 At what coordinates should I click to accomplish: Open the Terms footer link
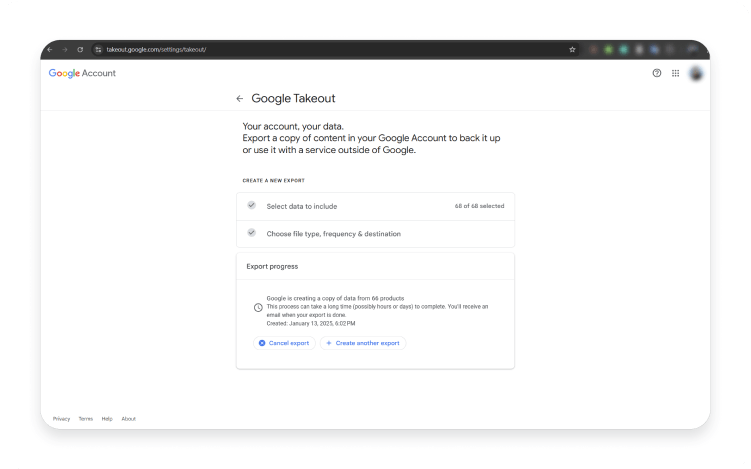(86, 419)
